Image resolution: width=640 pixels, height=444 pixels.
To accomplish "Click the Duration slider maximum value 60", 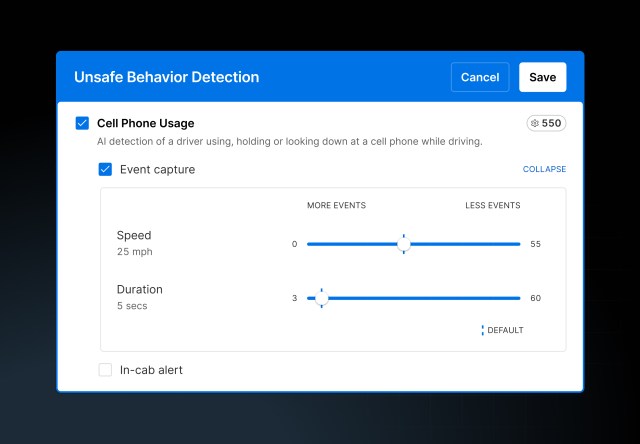I will [x=535, y=298].
